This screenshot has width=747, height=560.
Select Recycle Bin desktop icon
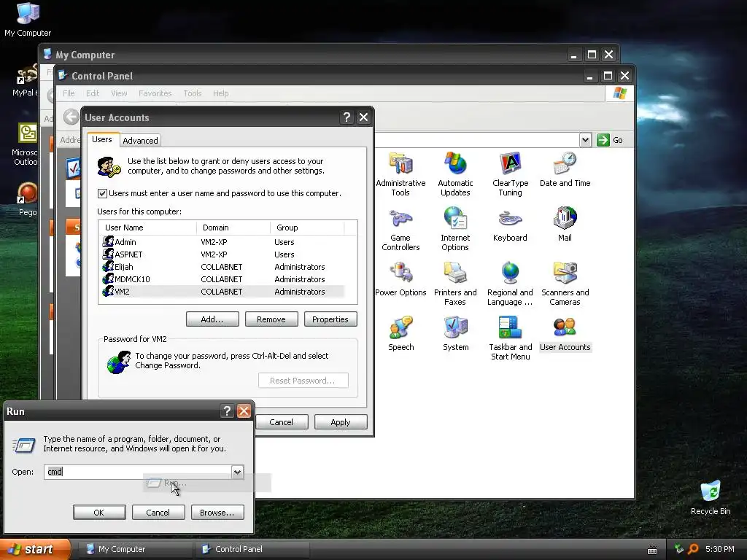711,497
